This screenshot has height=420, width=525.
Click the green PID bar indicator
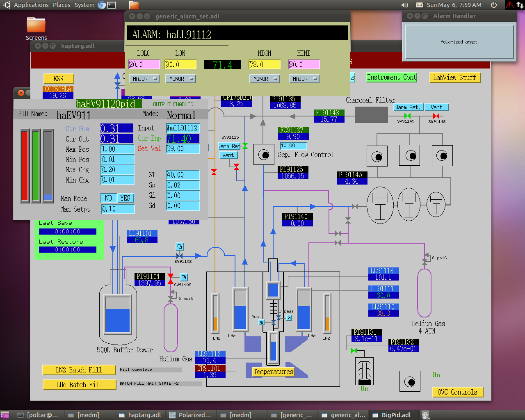pyautogui.click(x=36, y=166)
